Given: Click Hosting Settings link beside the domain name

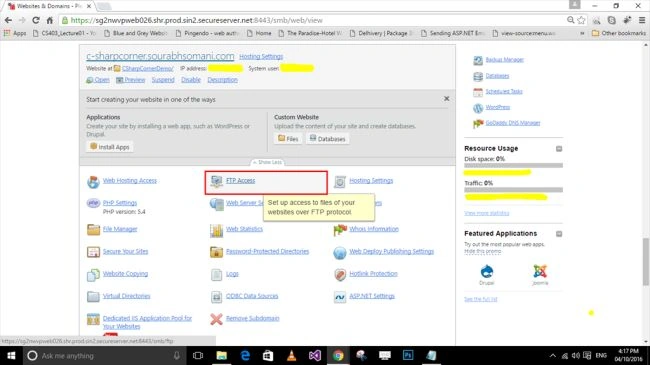Looking at the screenshot, I should 261,56.
